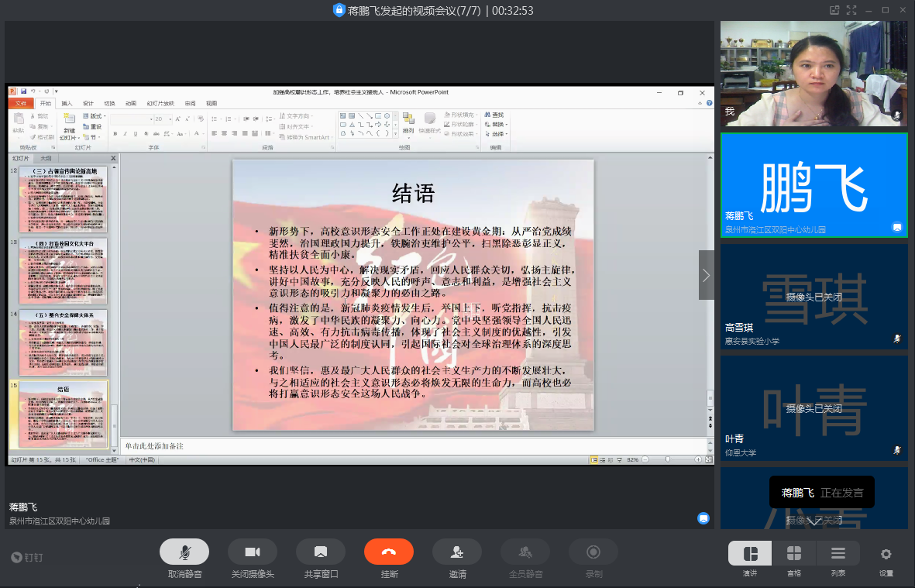
Task: Collapse participant sidebar with right chevron arrow
Action: (706, 275)
